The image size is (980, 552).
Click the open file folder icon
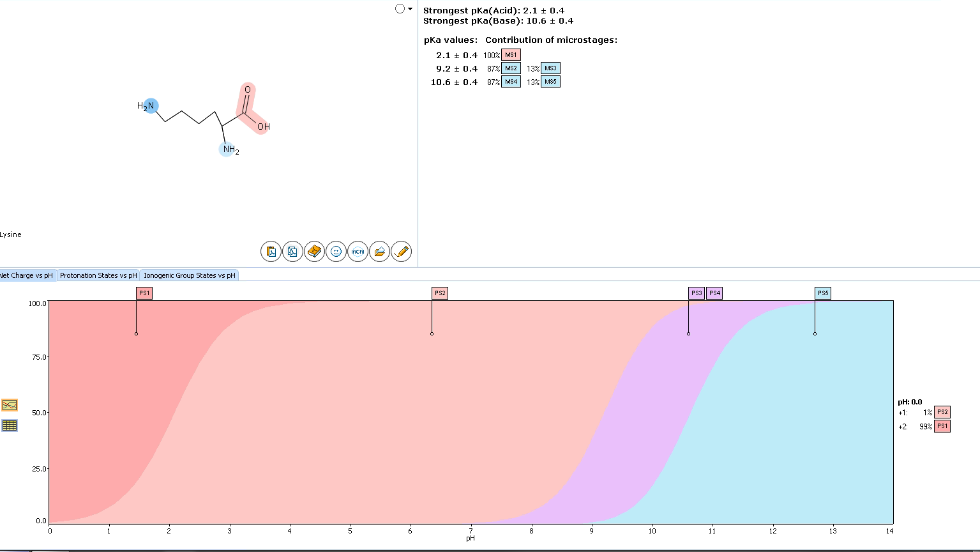tap(379, 252)
